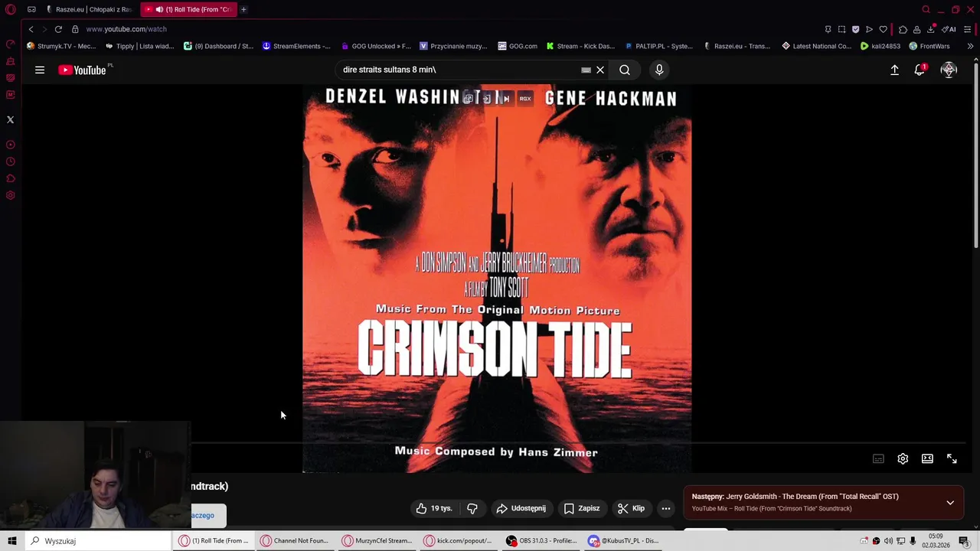Dislike the video with thumbs down

(472, 508)
